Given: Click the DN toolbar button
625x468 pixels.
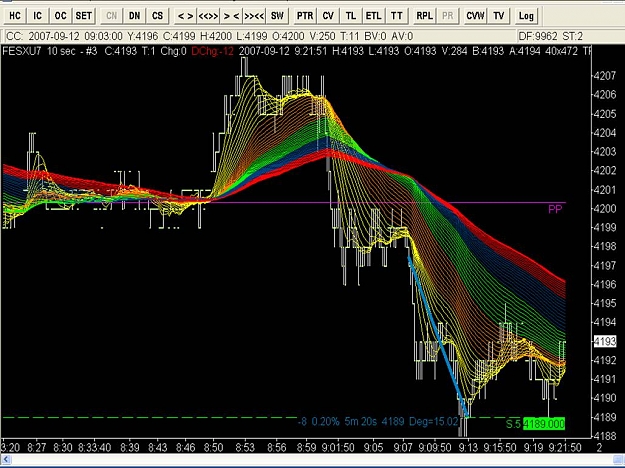Looking at the screenshot, I should [135, 16].
